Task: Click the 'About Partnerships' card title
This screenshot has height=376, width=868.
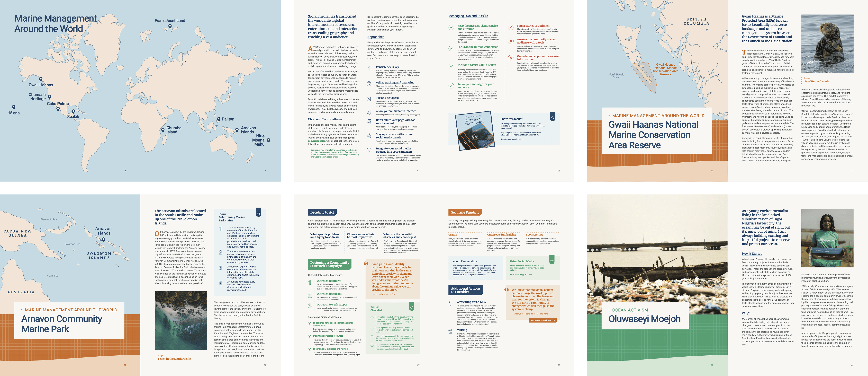Action: coord(465,261)
